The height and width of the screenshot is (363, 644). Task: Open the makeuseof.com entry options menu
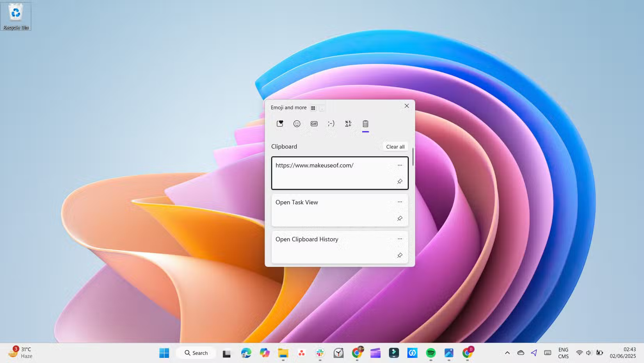pos(400,165)
